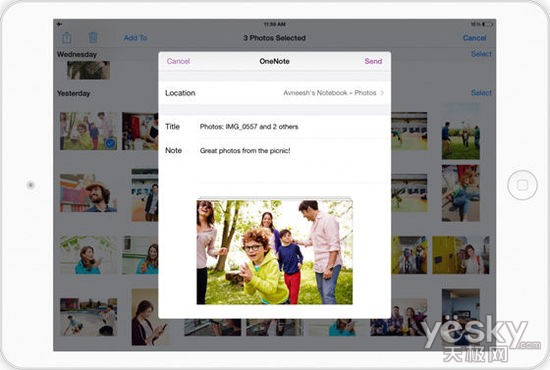Tap the Location row in OneNote sheet

(275, 93)
